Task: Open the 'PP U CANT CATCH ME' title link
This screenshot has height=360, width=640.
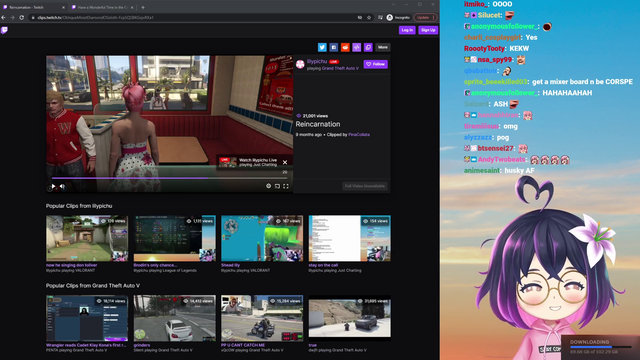Action: click(x=243, y=345)
